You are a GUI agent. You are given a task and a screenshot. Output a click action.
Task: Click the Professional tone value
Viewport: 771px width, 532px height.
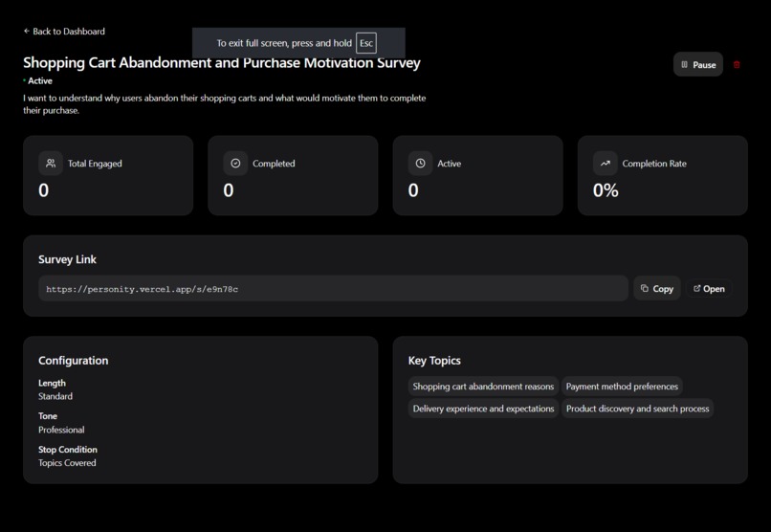pyautogui.click(x=61, y=430)
